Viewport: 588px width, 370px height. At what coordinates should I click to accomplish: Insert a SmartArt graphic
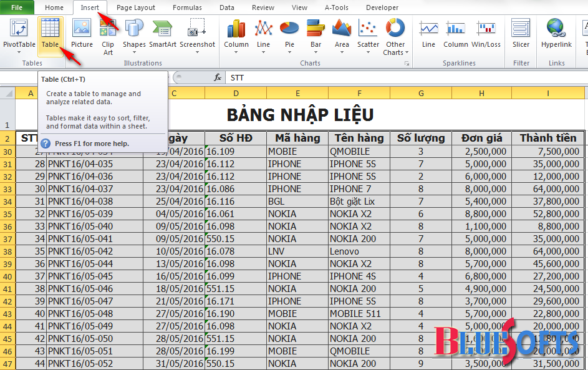click(x=163, y=34)
